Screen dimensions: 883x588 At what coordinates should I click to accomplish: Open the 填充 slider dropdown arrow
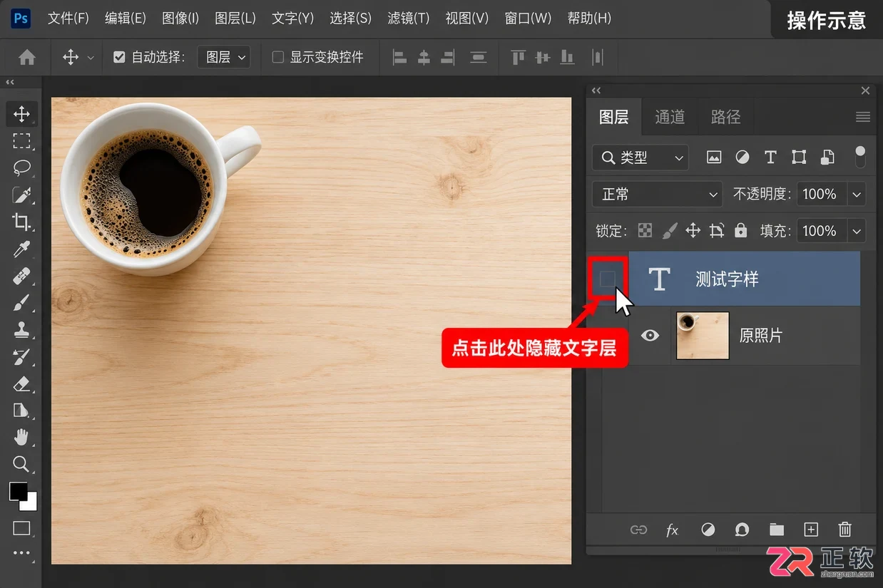(857, 231)
